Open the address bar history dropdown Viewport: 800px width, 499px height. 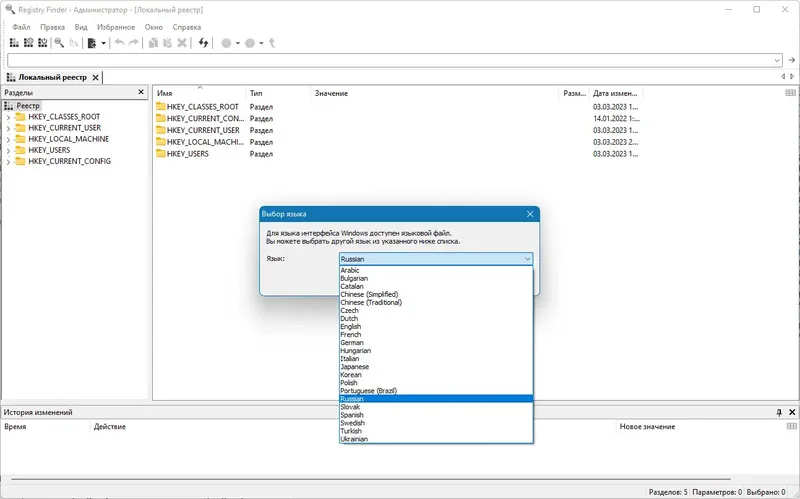tap(777, 60)
